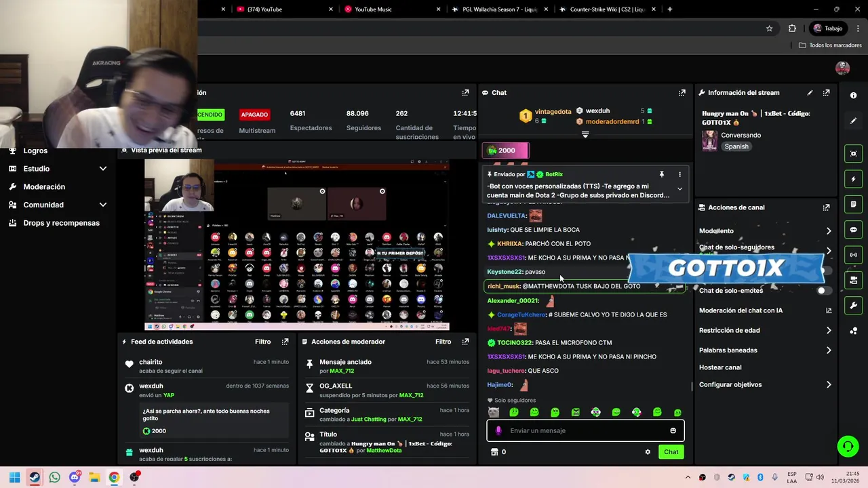Screen dimensions: 868x488
Task: Click the chat scrollbar handle
Action: click(692, 387)
